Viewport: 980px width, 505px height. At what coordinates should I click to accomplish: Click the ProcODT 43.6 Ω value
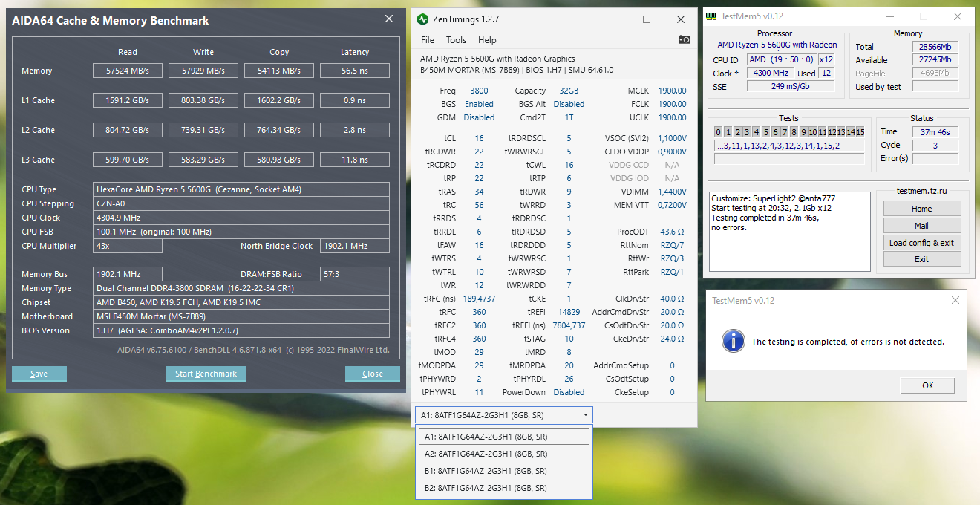click(672, 232)
